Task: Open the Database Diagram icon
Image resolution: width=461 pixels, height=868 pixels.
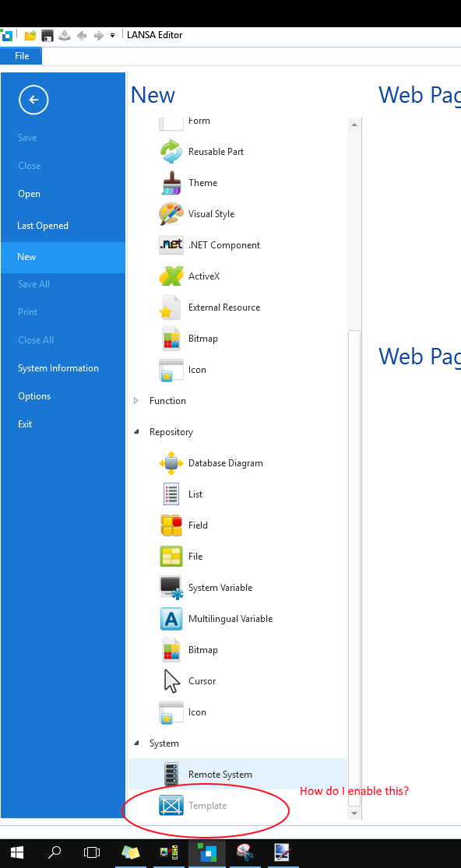Action: pos(171,462)
